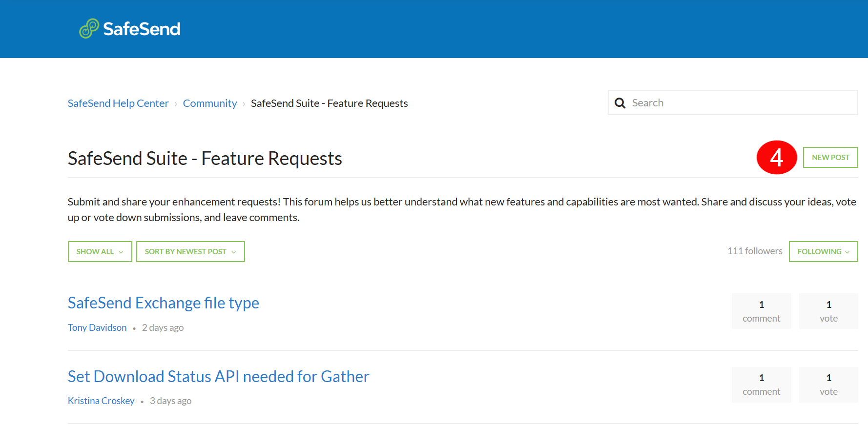Click the forum description paragraph
868x427 pixels.
click(x=462, y=210)
